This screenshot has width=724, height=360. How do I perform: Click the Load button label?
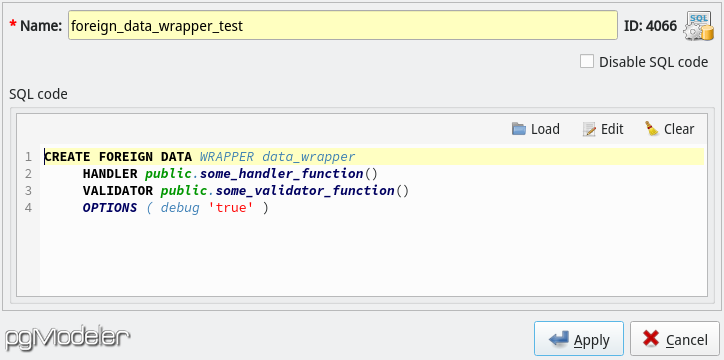click(545, 129)
